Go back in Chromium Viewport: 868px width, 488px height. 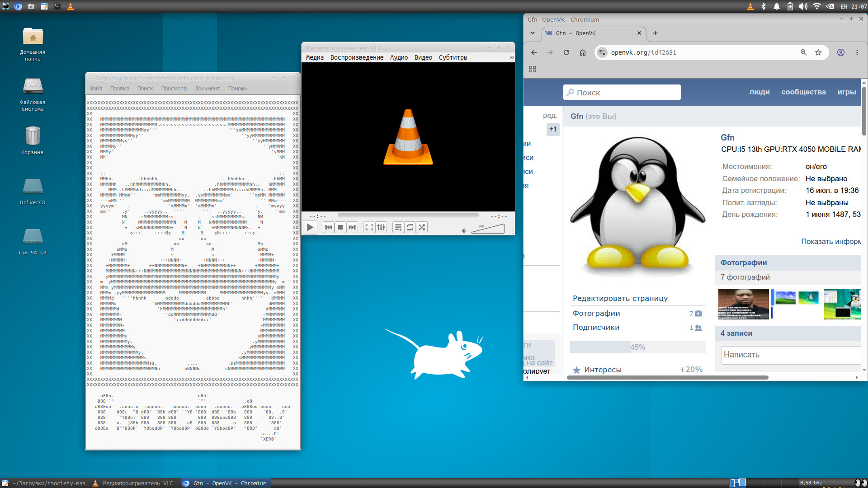click(534, 52)
